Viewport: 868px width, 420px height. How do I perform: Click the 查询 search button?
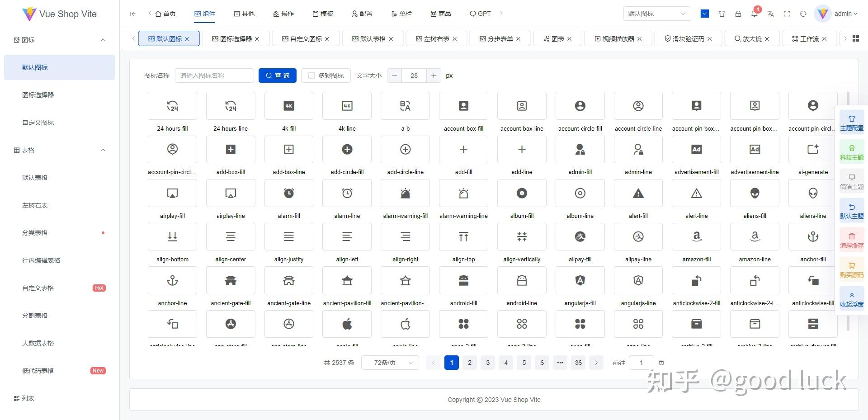tap(278, 76)
